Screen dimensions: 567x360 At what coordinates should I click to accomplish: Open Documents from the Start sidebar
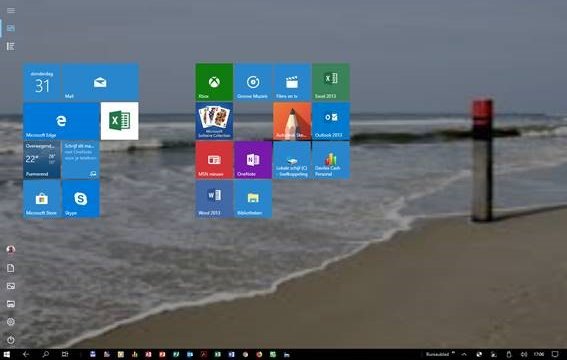tap(11, 268)
